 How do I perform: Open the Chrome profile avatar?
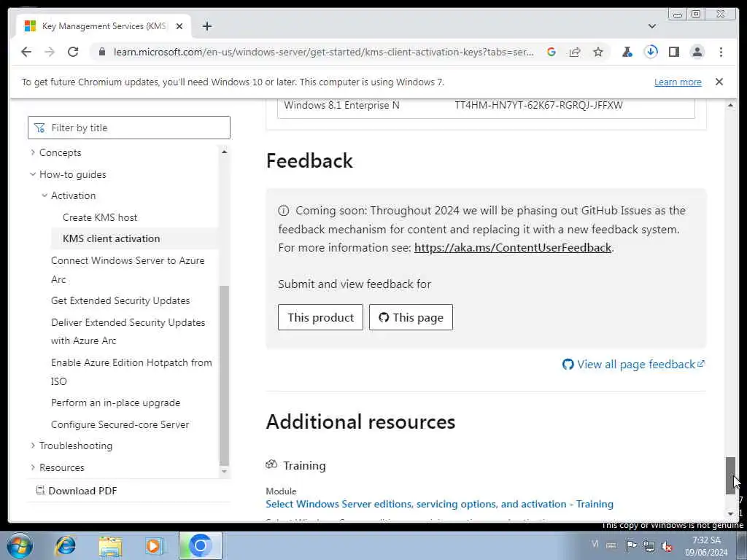coord(697,52)
